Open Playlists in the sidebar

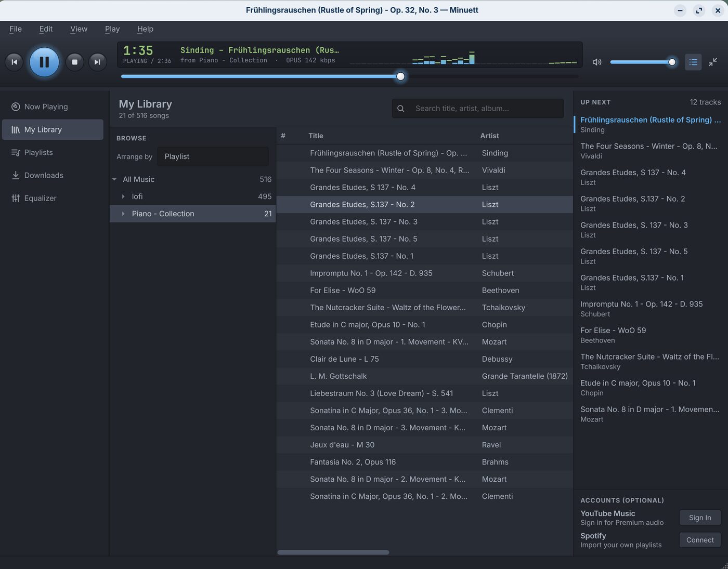coord(53,152)
